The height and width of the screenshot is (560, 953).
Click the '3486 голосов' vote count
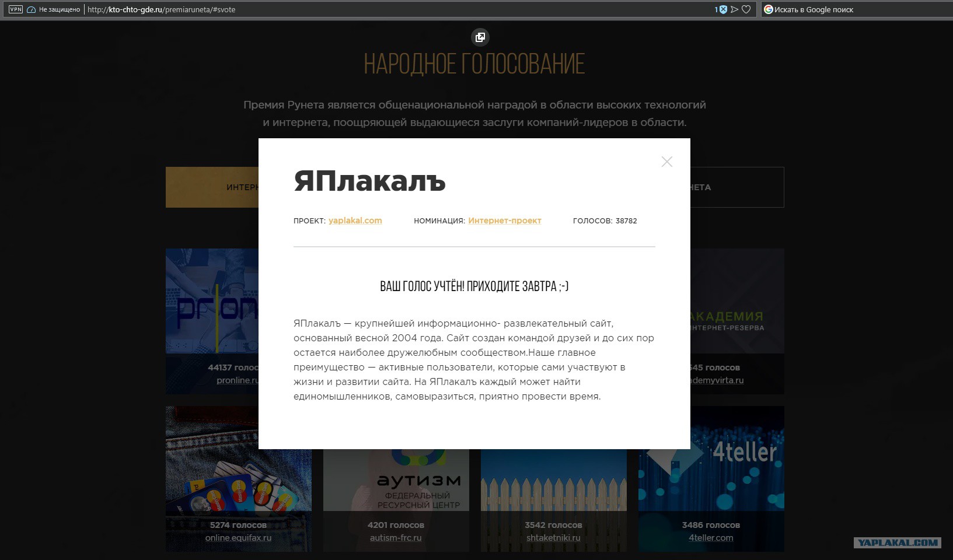coord(711,525)
